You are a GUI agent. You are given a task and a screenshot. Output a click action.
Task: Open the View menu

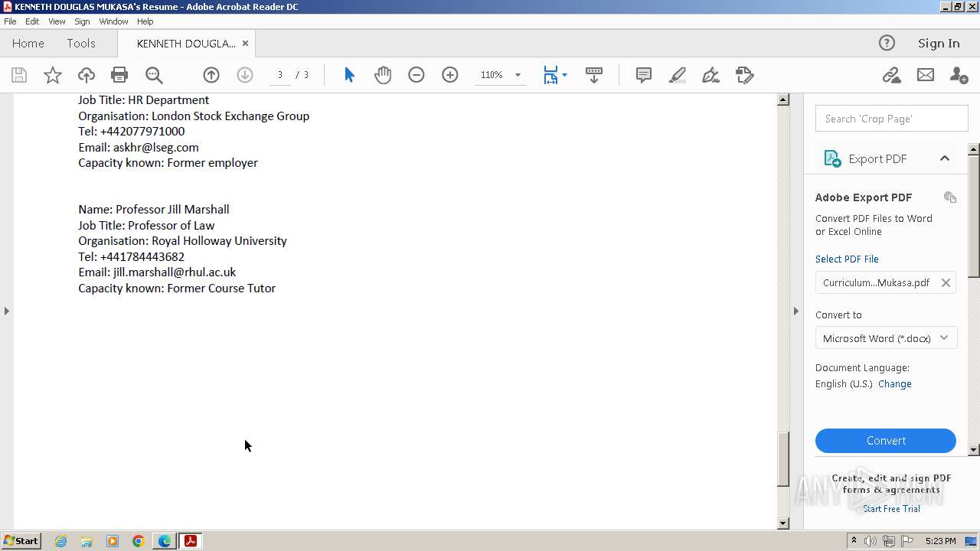coord(57,21)
